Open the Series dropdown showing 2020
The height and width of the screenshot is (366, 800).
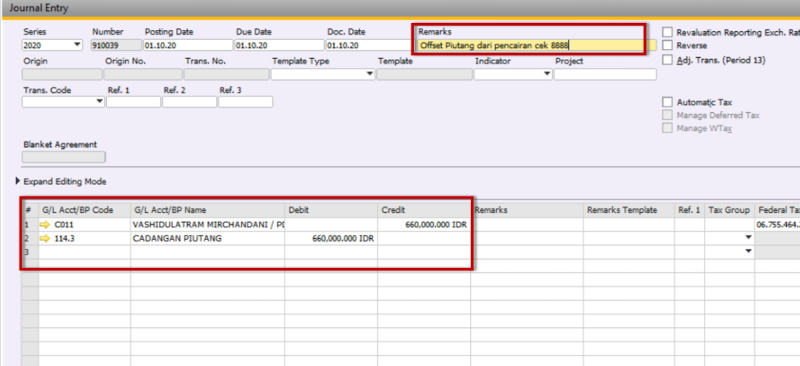pos(78,45)
